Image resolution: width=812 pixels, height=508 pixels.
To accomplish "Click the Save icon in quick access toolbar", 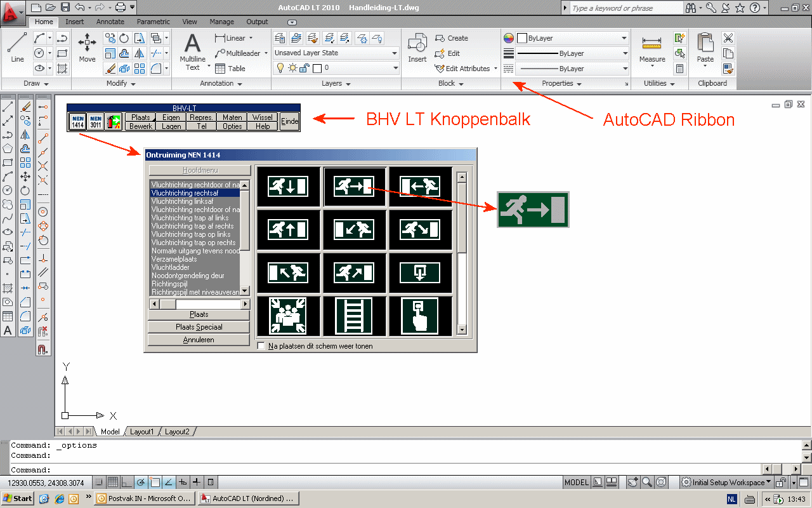I will point(65,8).
